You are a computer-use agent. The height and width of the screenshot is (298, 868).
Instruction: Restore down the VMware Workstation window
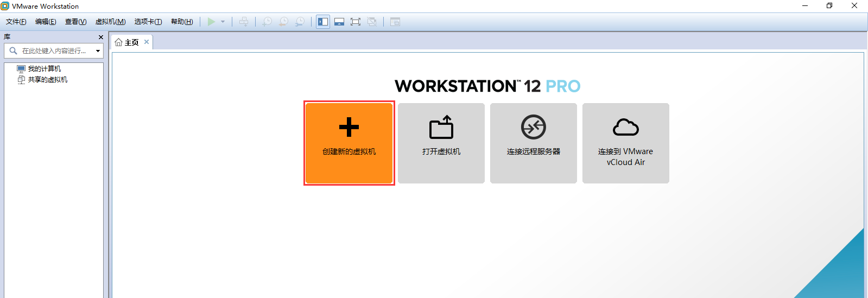829,6
